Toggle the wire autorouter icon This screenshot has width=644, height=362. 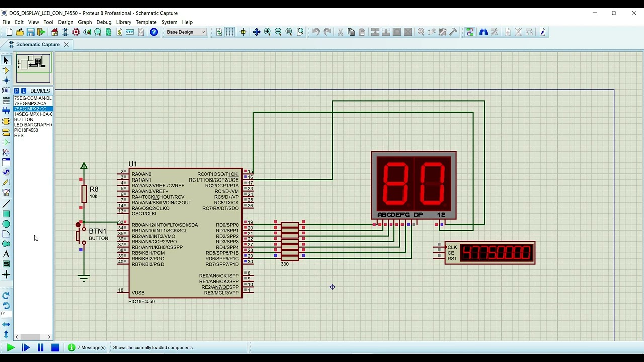click(470, 32)
